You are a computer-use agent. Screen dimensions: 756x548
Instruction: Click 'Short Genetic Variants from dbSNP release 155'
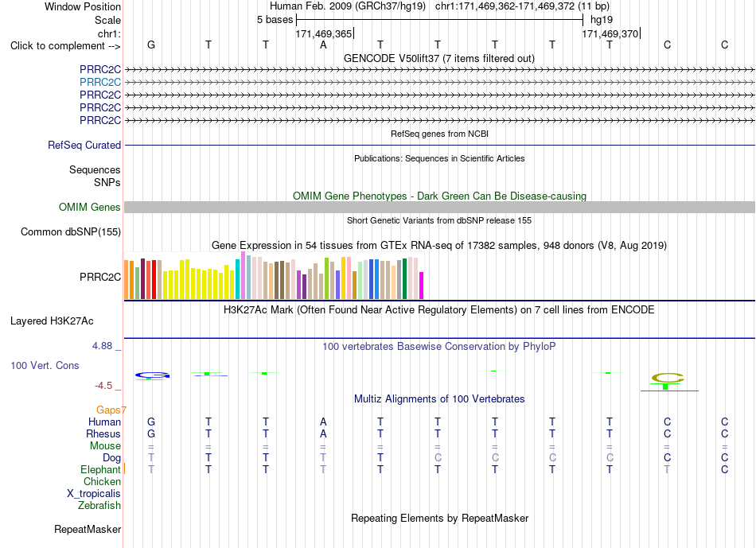[x=439, y=220]
